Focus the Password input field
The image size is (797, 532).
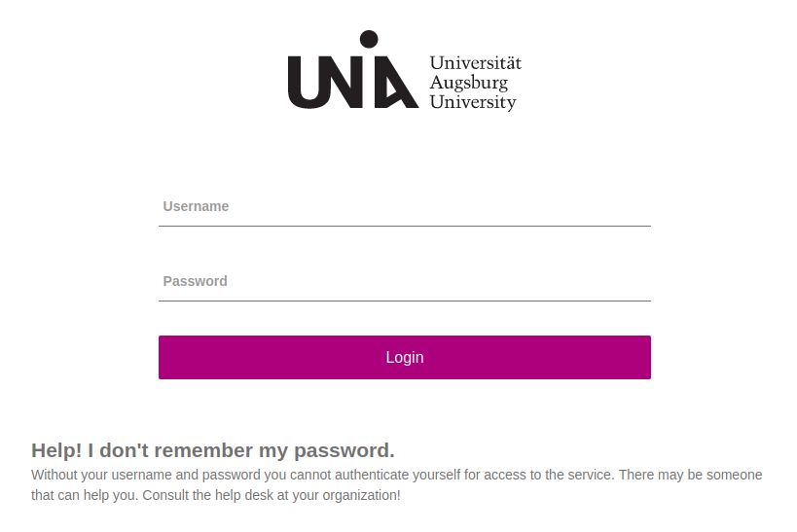[404, 281]
